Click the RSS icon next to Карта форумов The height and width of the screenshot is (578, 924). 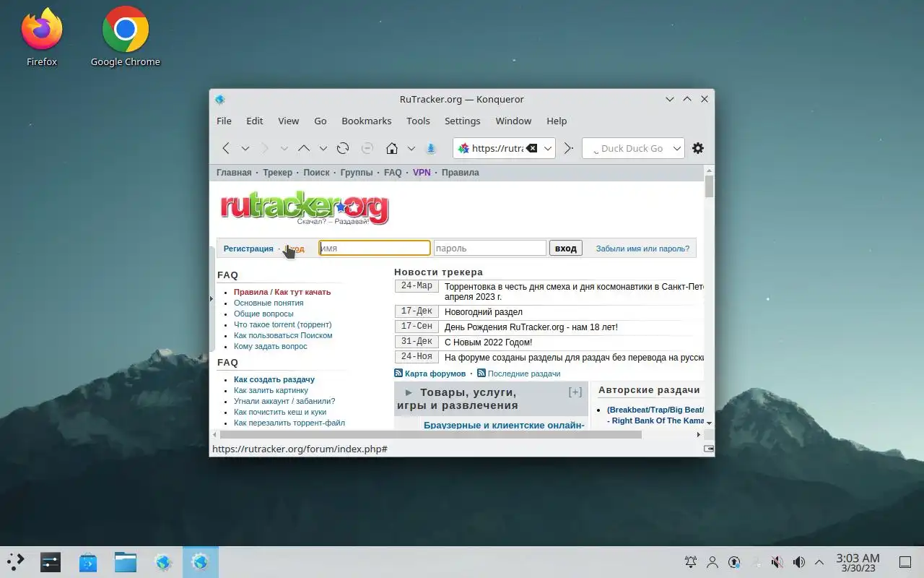coord(398,374)
